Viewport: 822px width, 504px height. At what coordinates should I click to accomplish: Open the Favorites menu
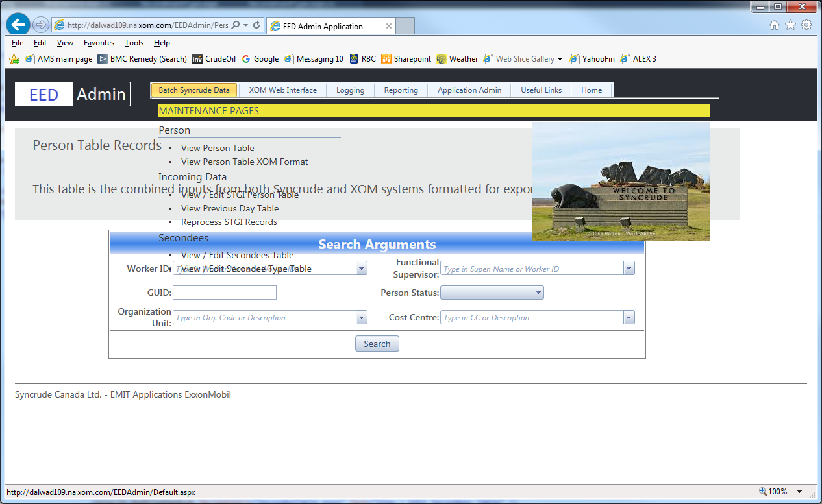99,43
